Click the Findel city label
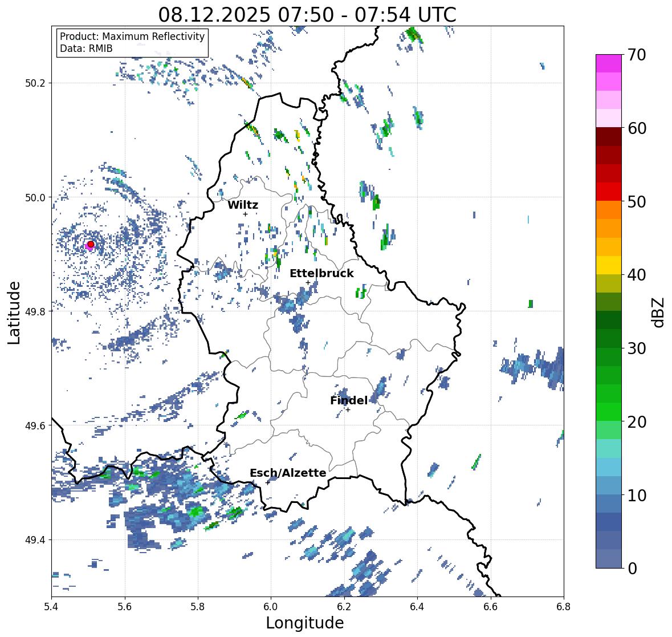The width and height of the screenshot is (672, 637). 349,400
